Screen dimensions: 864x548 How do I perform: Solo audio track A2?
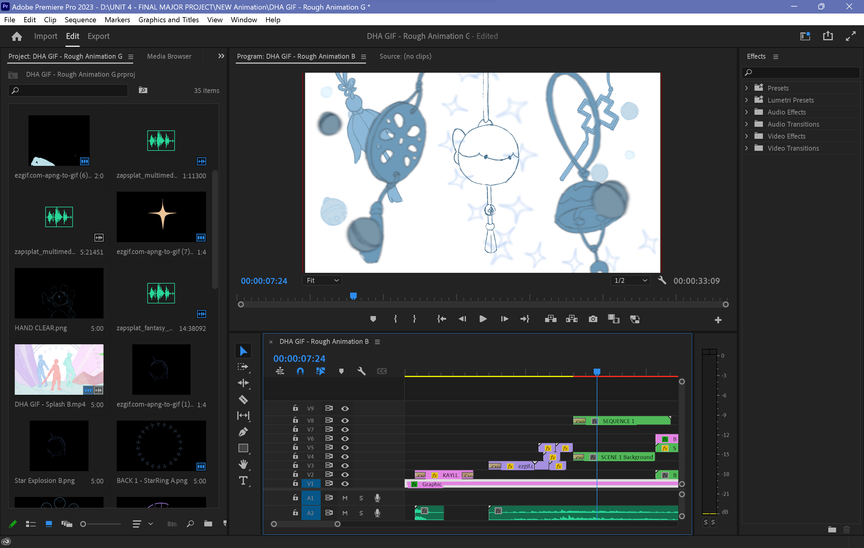coord(361,513)
